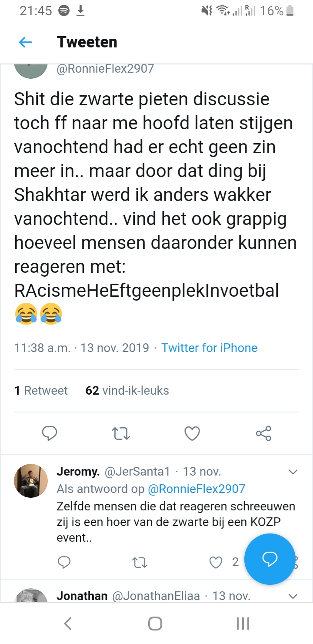Tap the Android home button

155,624
